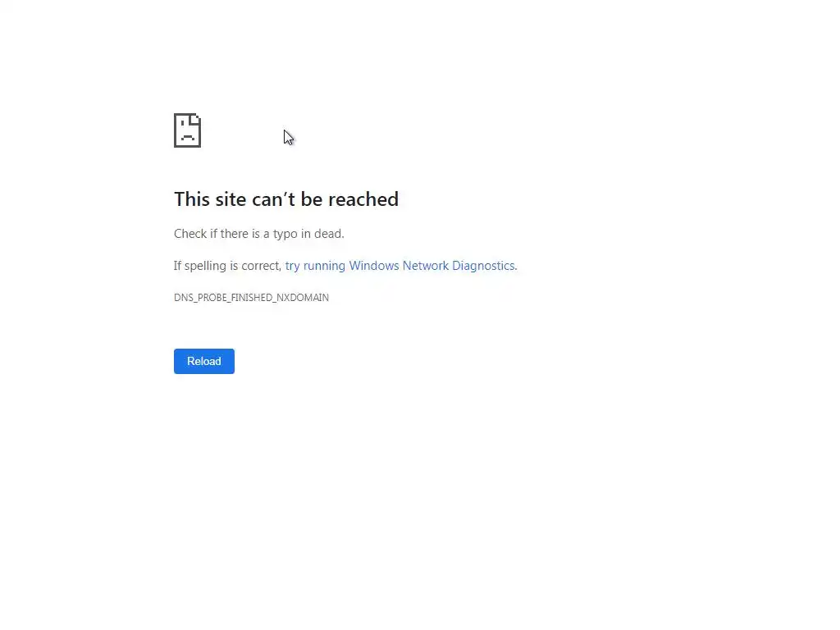Click the blue Reload button
This screenshot has height=630, width=840.
click(x=204, y=361)
